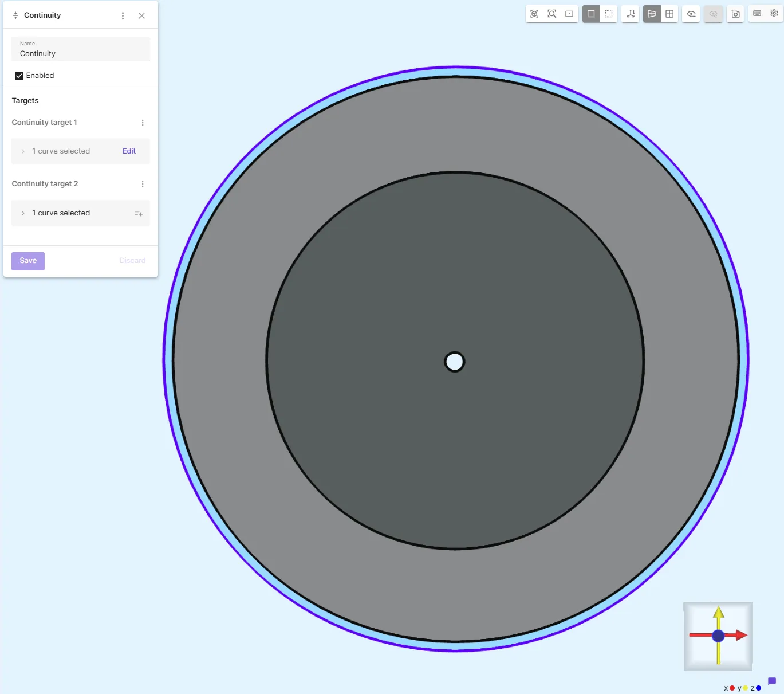The width and height of the screenshot is (784, 694).
Task: Uncheck the Enabled checkbox
Action: pos(19,76)
